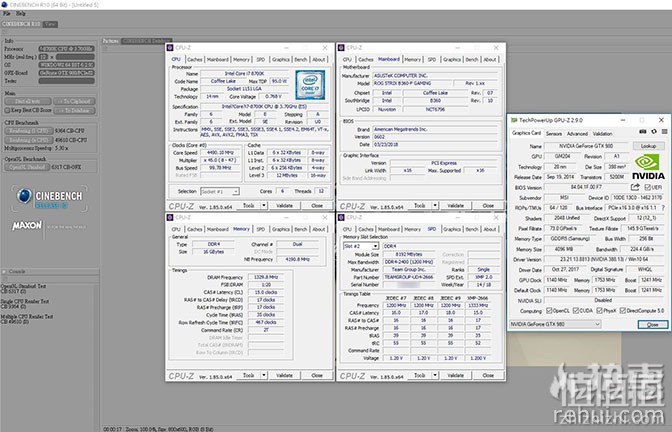672x432 pixels.
Task: Click Close in CPU-Z Mainboard window
Action: 488,206
